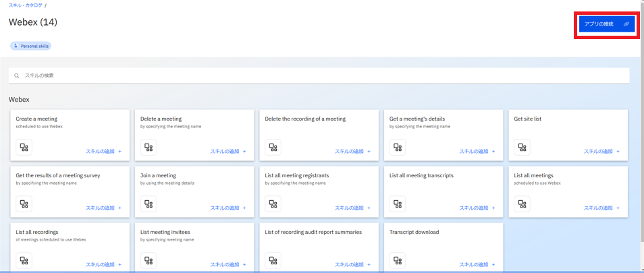Viewport: 644px width, 273px height.
Task: Click the magnifier icon in the skill search bar
Action: (x=17, y=75)
